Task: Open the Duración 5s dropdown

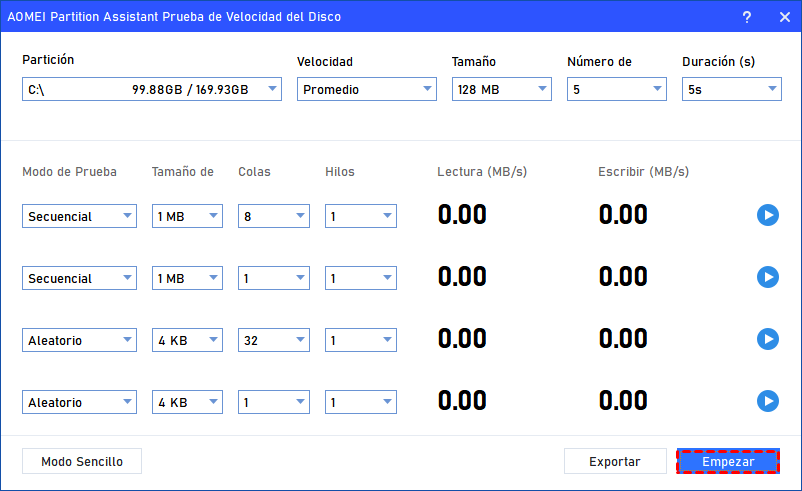Action: pos(731,90)
